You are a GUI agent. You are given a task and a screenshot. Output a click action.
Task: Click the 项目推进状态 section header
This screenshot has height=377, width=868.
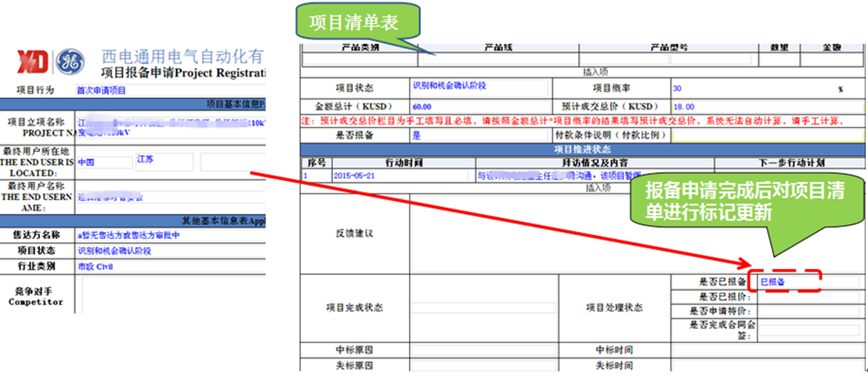[581, 149]
